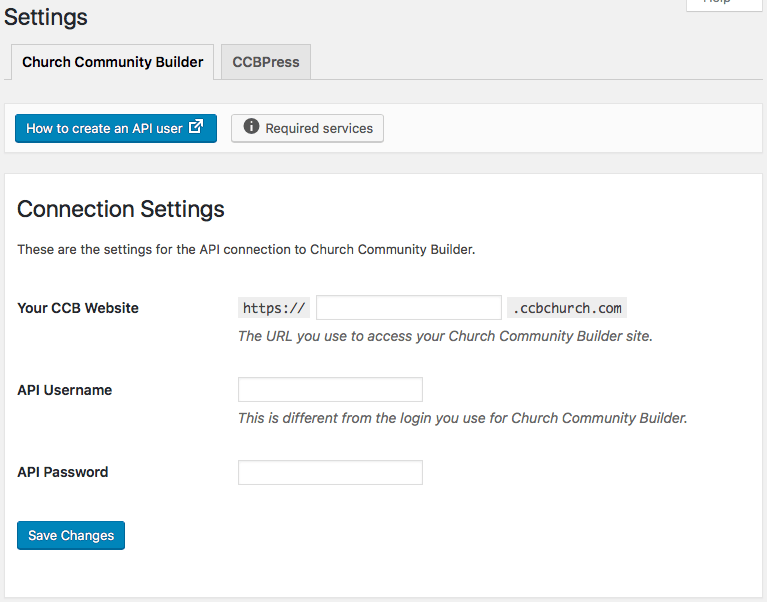
Task: Click the Your CCB Website label
Action: [78, 308]
